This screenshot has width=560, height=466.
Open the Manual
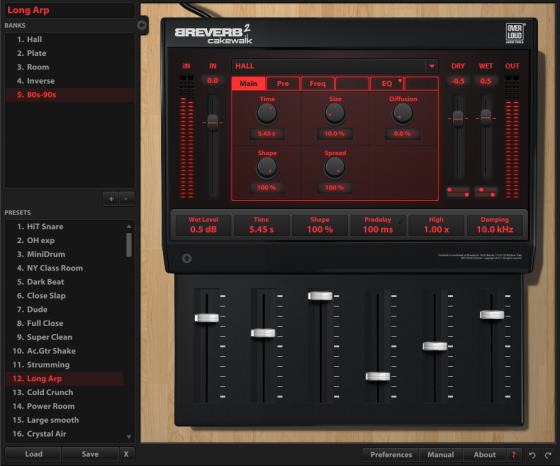tap(441, 455)
